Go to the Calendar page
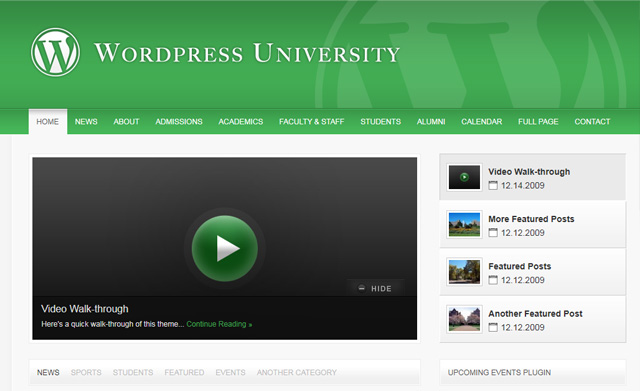The image size is (640, 391). 482,122
